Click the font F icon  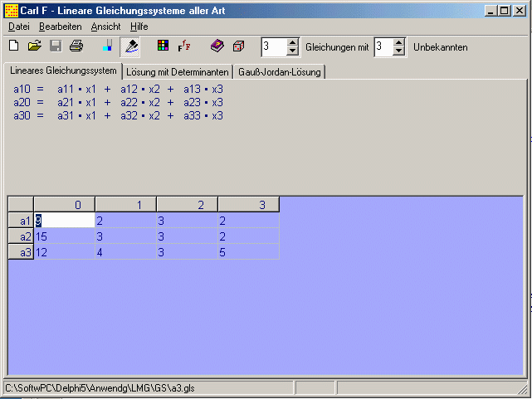tap(183, 46)
